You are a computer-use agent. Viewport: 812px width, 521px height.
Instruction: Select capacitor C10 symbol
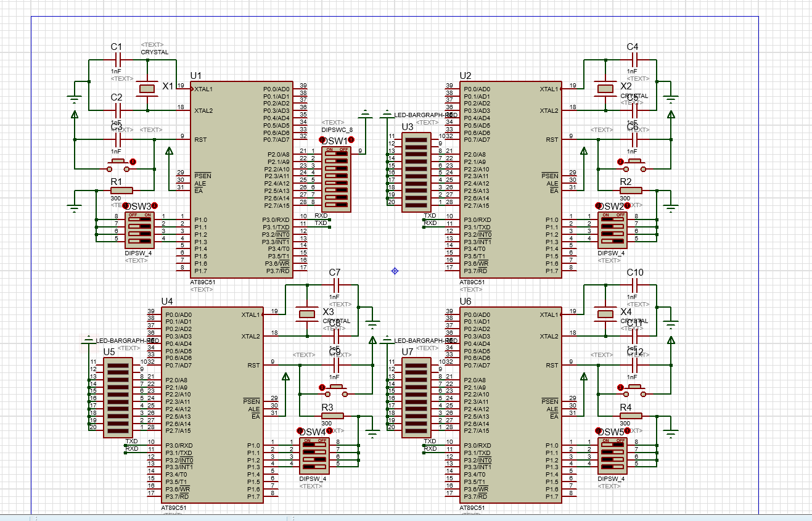coord(634,285)
